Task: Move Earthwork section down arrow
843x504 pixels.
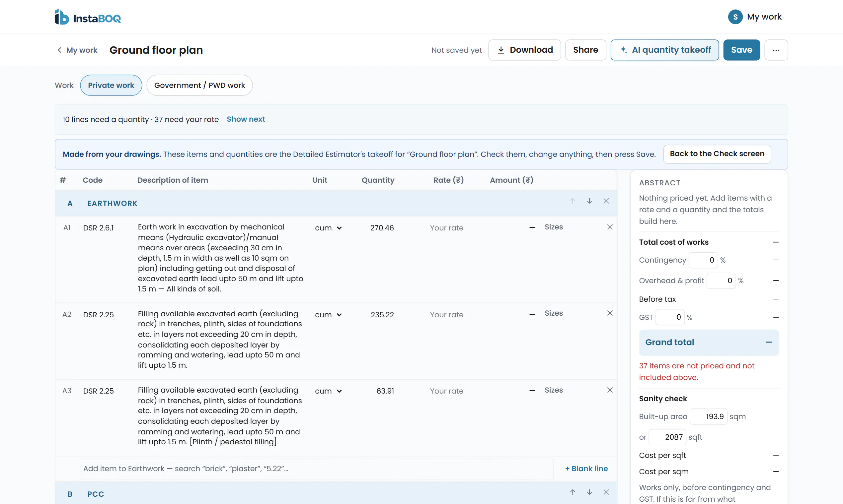Action: pos(589,201)
